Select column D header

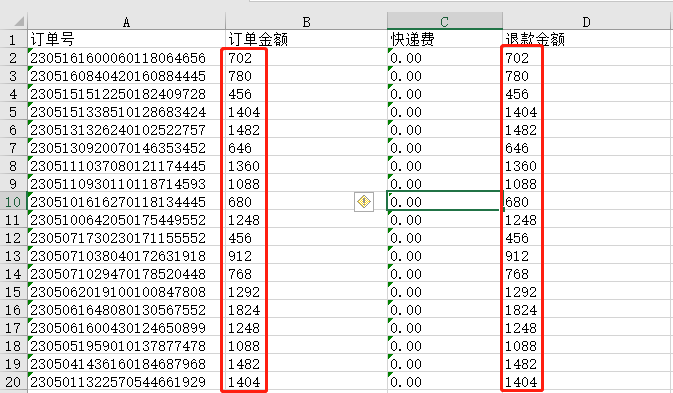click(586, 22)
